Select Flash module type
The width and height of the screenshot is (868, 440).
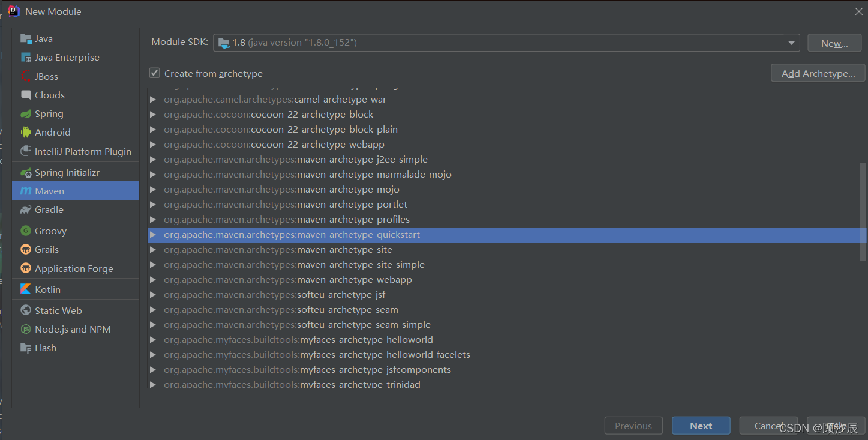[75, 348]
